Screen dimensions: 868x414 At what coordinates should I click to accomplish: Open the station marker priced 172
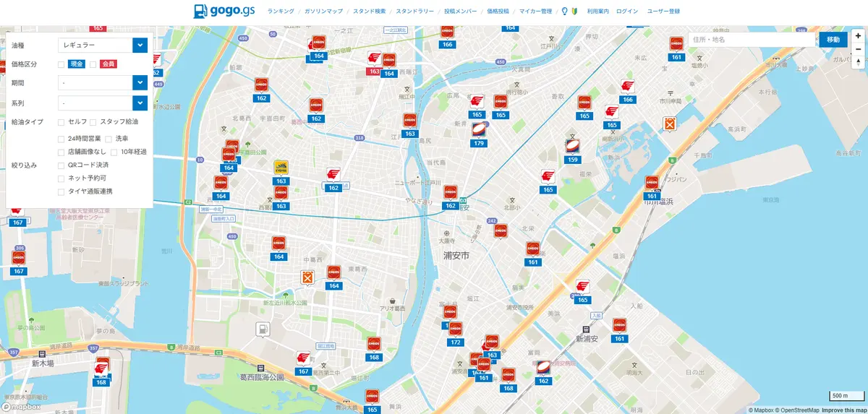click(455, 333)
